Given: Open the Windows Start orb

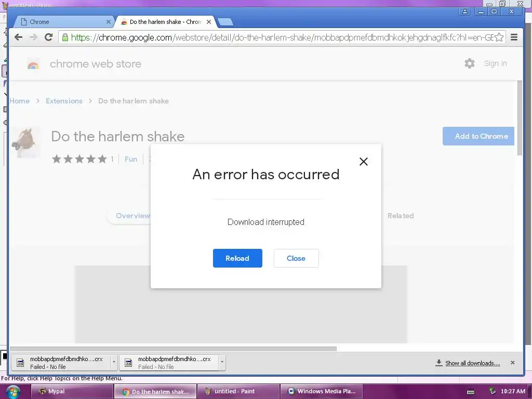Looking at the screenshot, I should click(x=13, y=392).
